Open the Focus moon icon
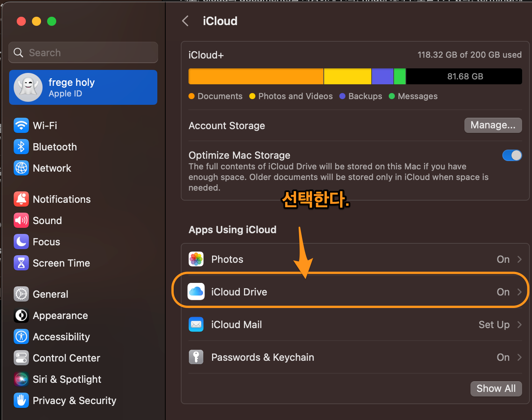Screen dimensions: 532x420 click(21, 242)
